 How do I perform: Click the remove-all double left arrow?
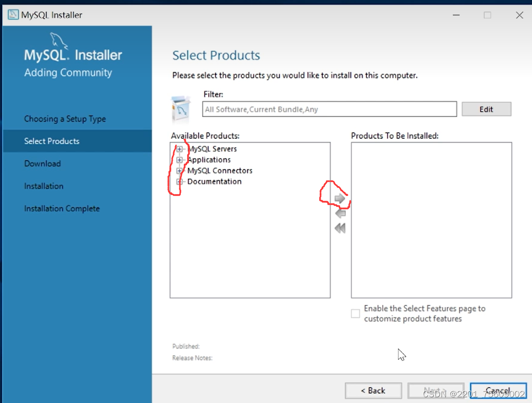pyautogui.click(x=340, y=228)
